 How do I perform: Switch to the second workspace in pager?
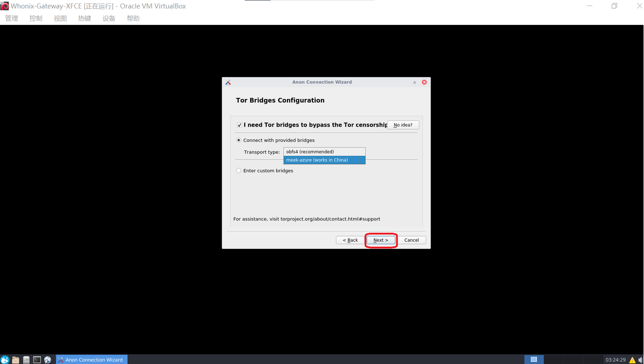coord(553,359)
